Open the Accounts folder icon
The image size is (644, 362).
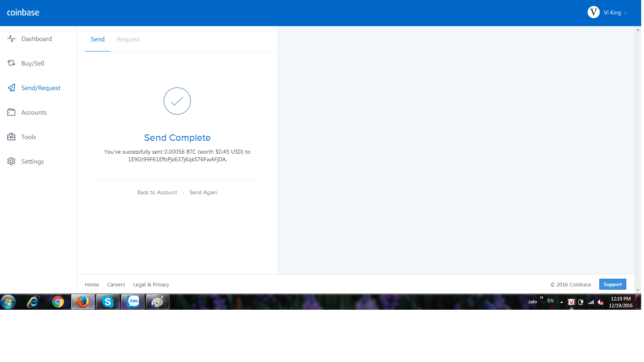pos(11,112)
